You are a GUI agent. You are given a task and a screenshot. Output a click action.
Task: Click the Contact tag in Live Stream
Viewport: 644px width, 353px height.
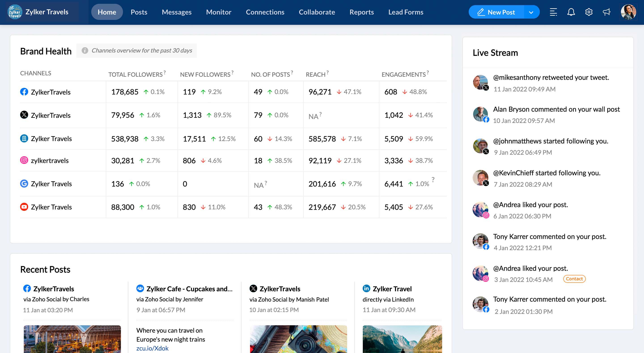click(x=574, y=279)
